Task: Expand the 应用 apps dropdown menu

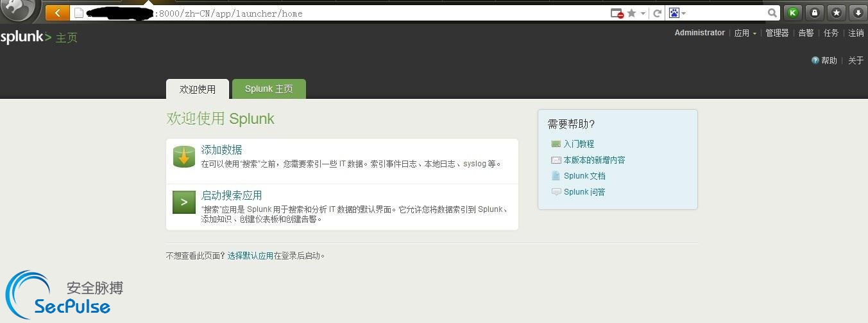Action: tap(745, 33)
